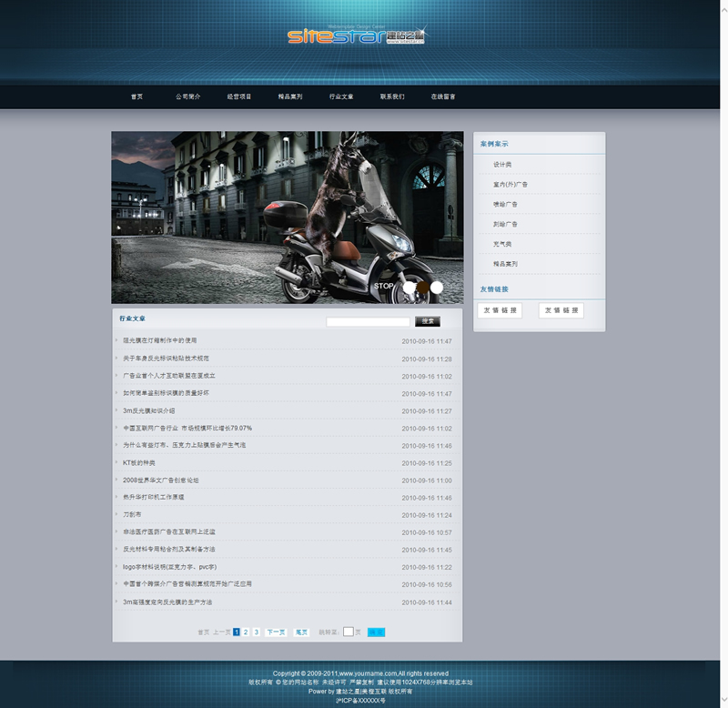The image size is (728, 708).
Task: Open the article KT板的种类
Action: pyautogui.click(x=138, y=463)
